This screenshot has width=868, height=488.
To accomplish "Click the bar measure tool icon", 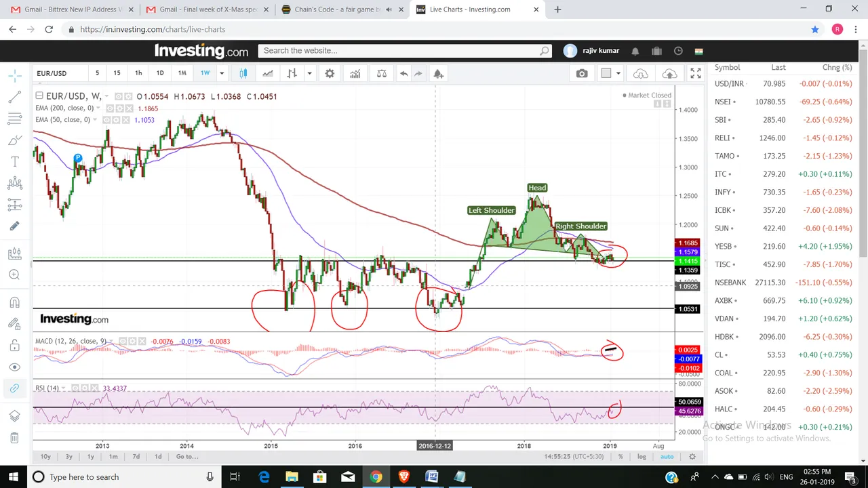I will [x=14, y=253].
